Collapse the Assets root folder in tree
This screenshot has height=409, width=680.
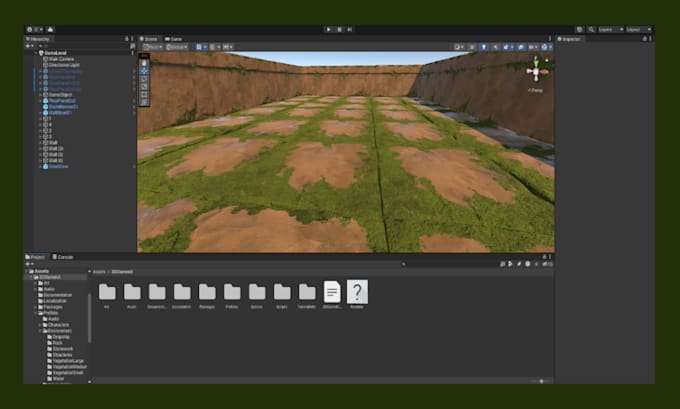pyautogui.click(x=28, y=271)
